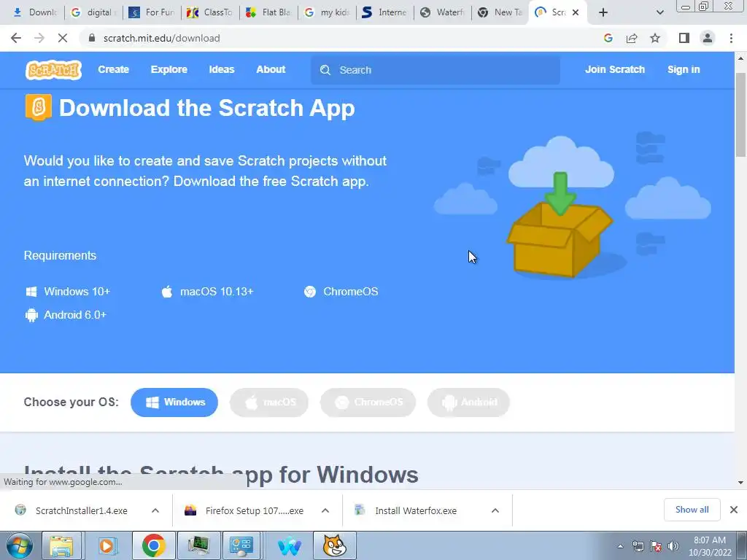The height and width of the screenshot is (560, 747).
Task: Click the volume speaker tray icon
Action: [x=673, y=546]
